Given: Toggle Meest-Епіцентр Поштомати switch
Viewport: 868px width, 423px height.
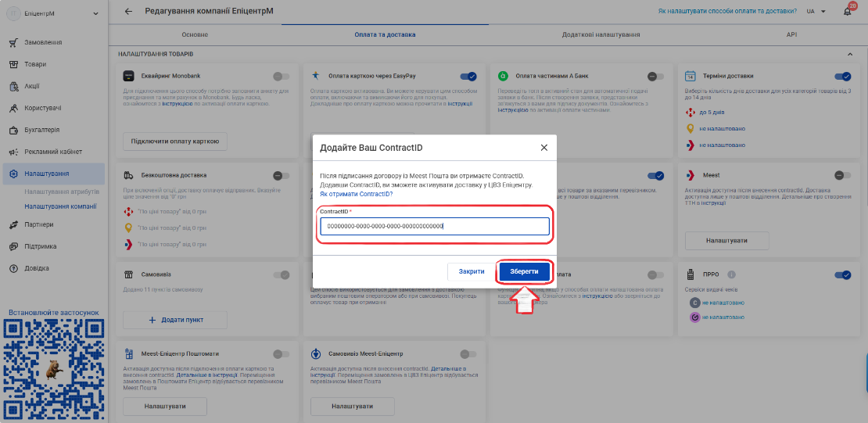Looking at the screenshot, I should (x=282, y=353).
